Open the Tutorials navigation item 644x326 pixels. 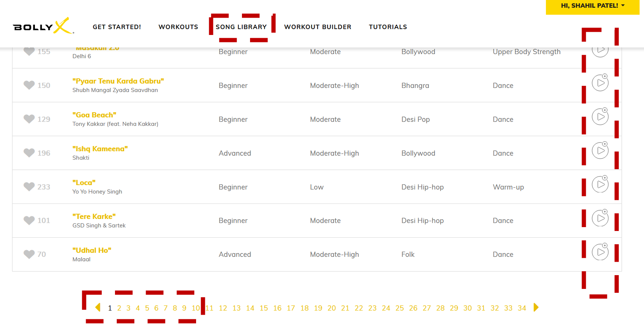pos(388,27)
